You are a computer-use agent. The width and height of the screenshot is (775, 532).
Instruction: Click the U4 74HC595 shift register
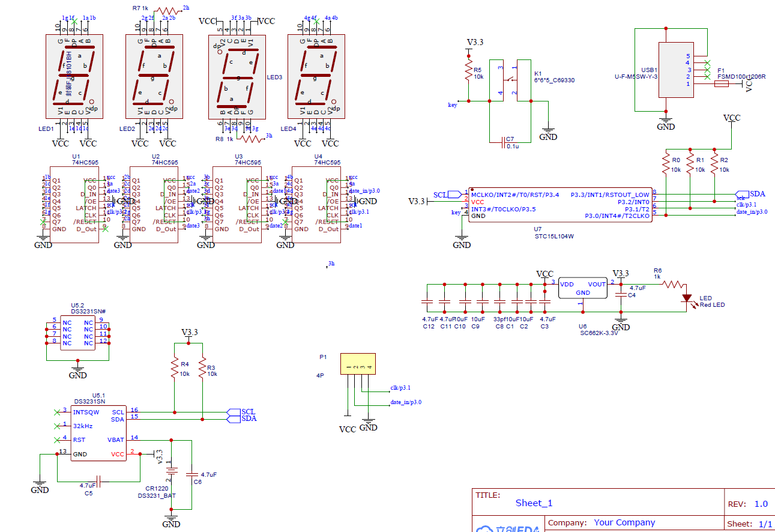316,205
